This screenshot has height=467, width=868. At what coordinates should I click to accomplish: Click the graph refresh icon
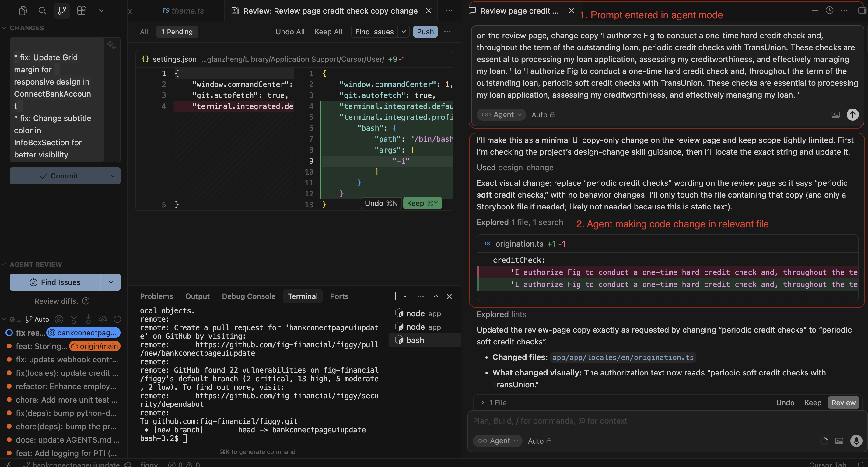point(117,319)
